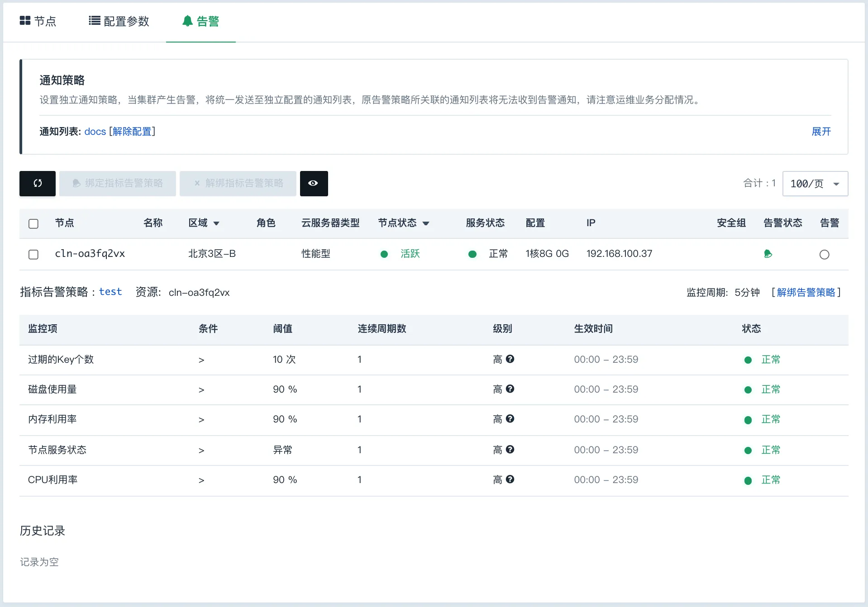Click 正常 status in 磁盘使用量 row

(771, 389)
